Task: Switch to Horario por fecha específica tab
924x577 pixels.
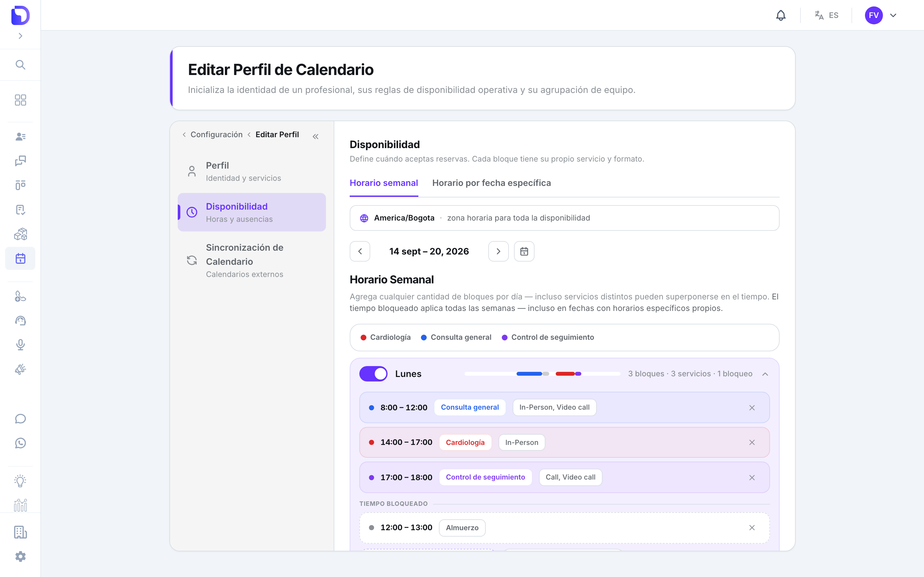Action: (x=492, y=183)
